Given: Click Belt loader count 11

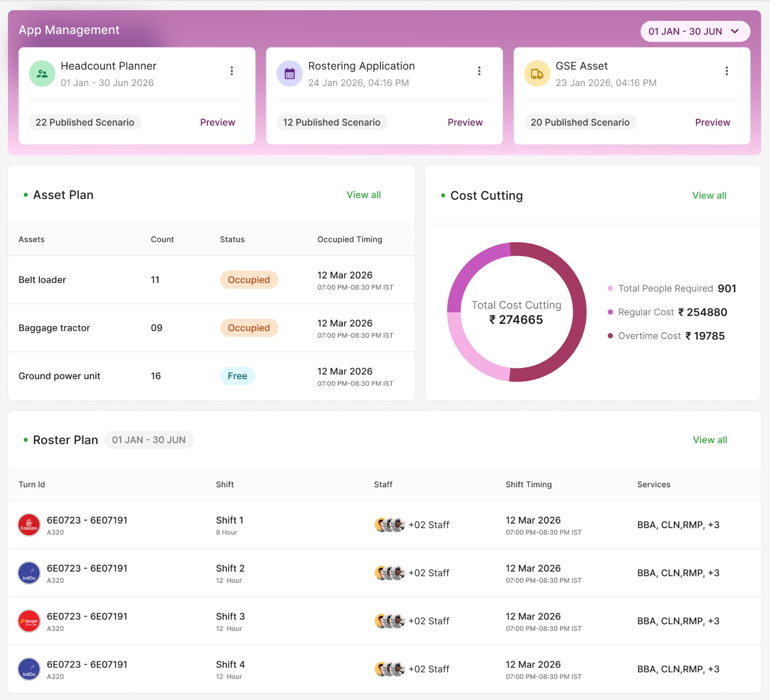Looking at the screenshot, I should [155, 280].
